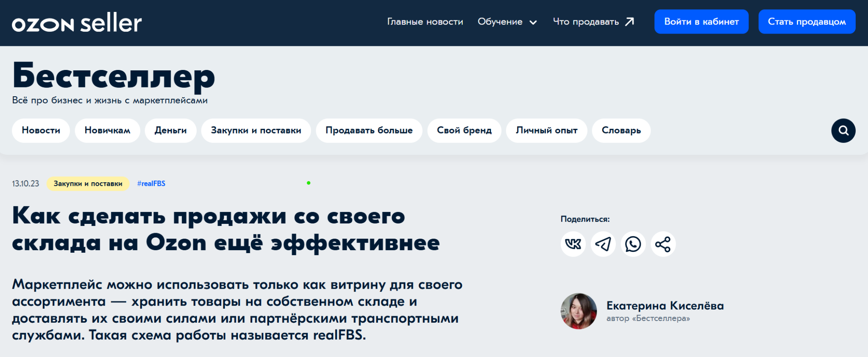Select the Словарь category tab

(x=621, y=131)
